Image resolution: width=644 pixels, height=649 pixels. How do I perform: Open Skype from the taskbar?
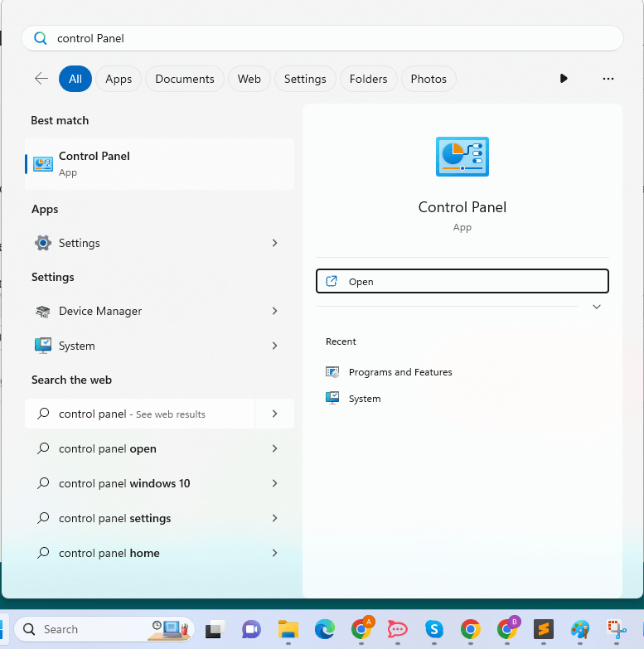click(x=433, y=629)
